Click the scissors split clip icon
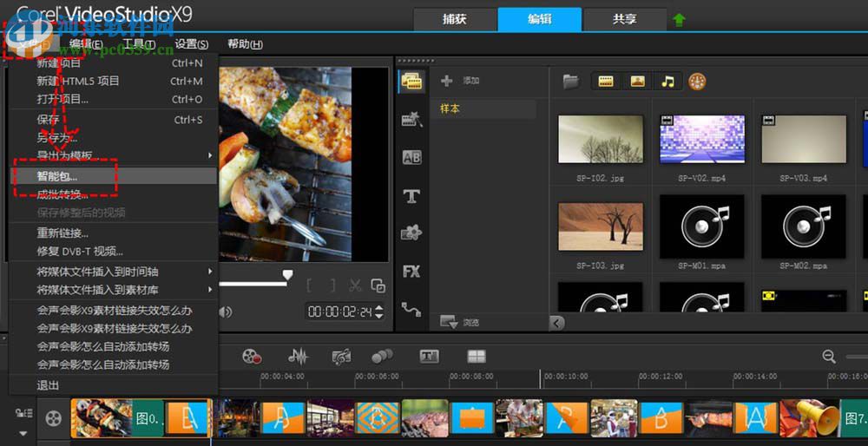Screen dimensions: 868x446 pyautogui.click(x=355, y=285)
